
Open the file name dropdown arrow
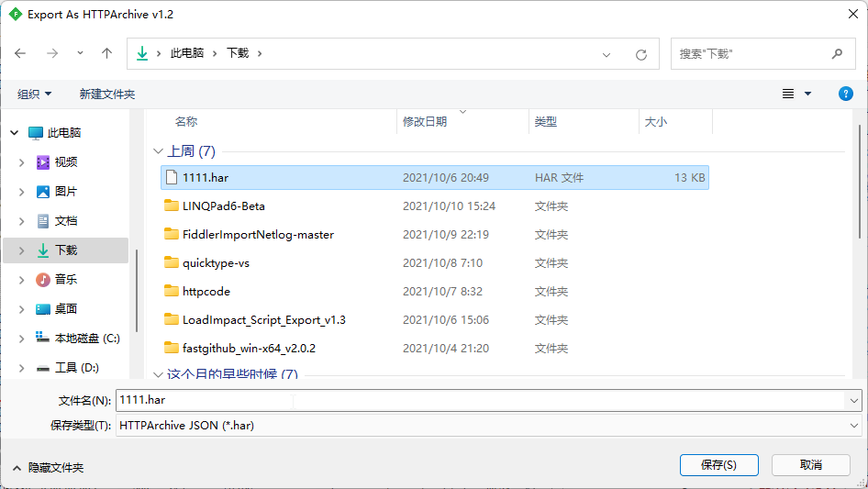coord(853,400)
